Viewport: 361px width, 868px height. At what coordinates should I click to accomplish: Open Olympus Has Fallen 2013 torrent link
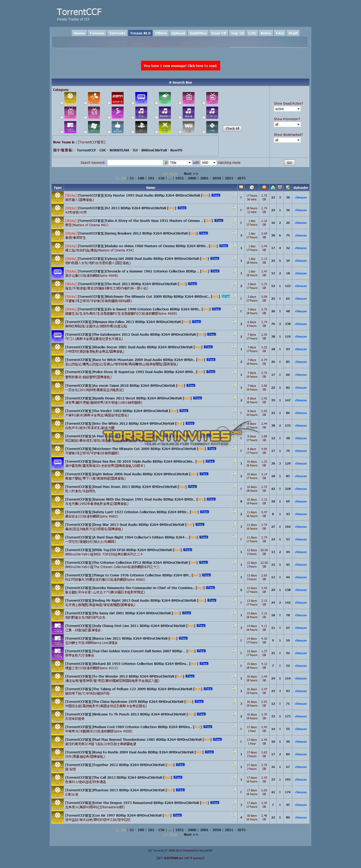[123, 322]
